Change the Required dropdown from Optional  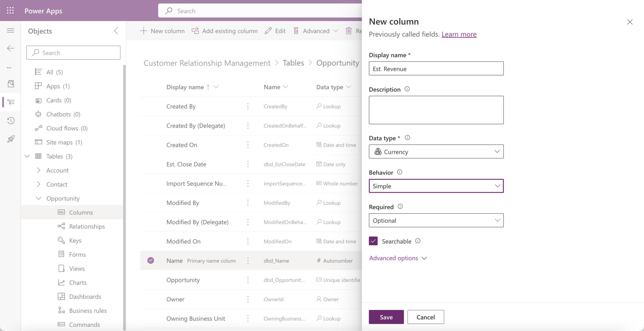tap(436, 220)
